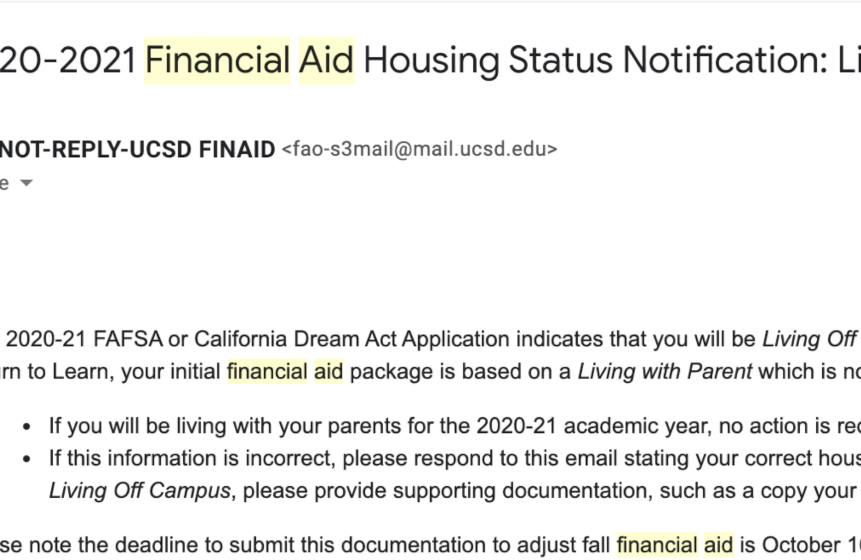Click highlighted aid before is October
The height and width of the screenshot is (560, 861).
click(x=718, y=545)
